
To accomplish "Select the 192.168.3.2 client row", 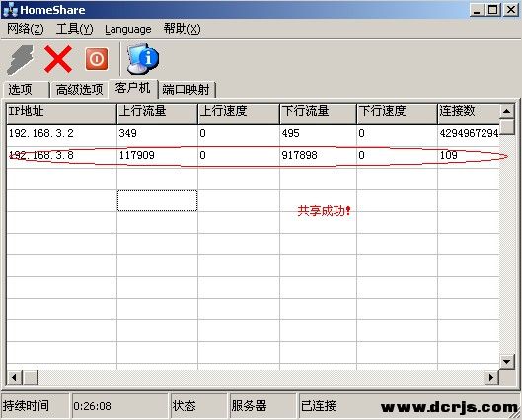I will click(253, 134).
